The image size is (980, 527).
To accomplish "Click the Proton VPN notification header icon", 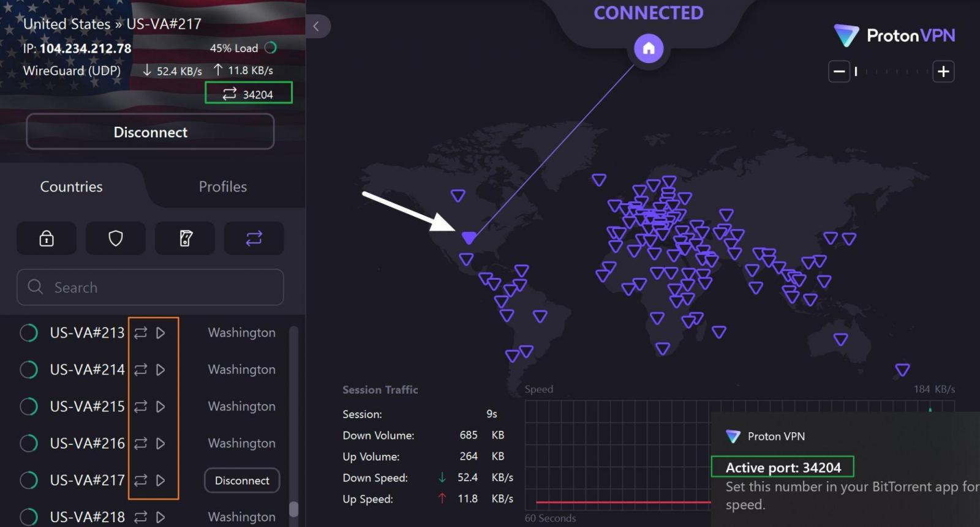I will (733, 436).
